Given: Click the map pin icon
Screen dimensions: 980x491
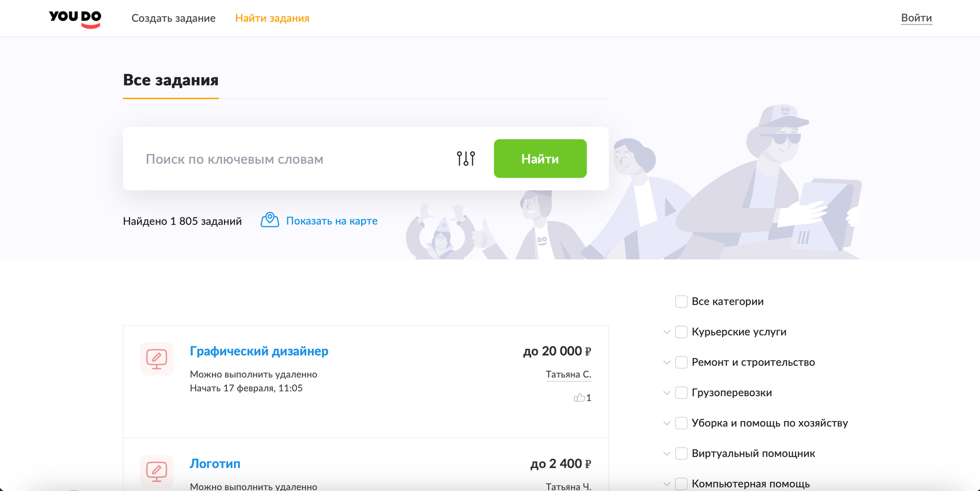Looking at the screenshot, I should coord(270,220).
